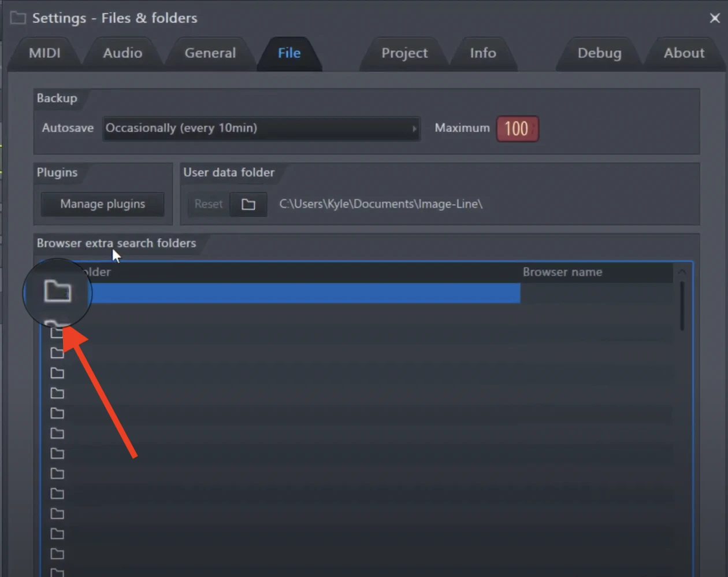Open the Autosave frequency dropdown

tap(260, 128)
